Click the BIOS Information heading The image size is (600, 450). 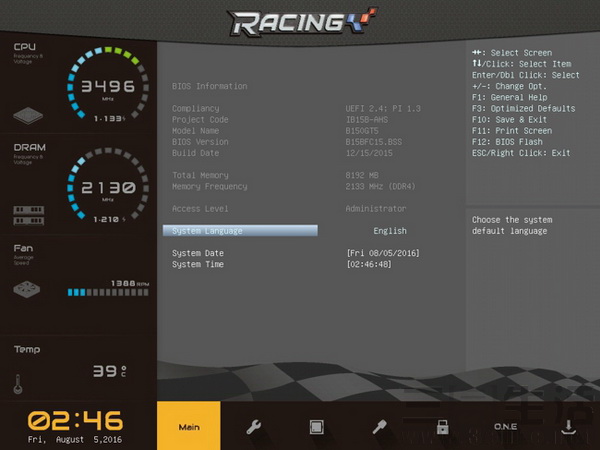[x=210, y=86]
